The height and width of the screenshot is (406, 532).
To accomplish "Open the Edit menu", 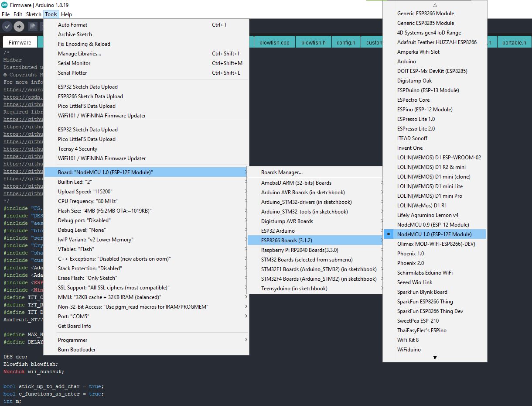I will click(18, 14).
